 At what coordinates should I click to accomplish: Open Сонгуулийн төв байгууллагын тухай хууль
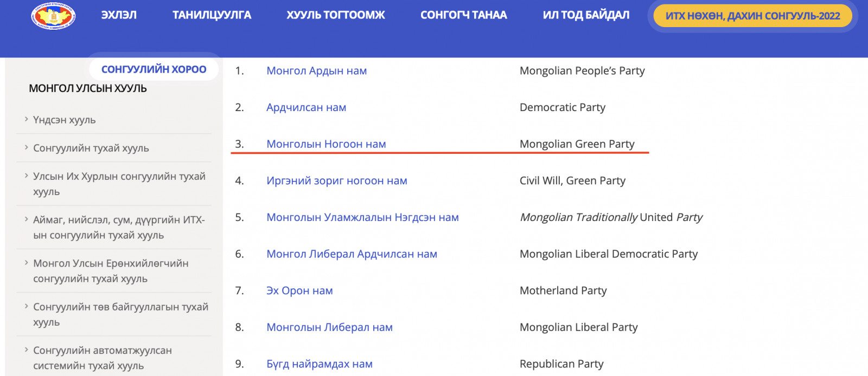120,314
